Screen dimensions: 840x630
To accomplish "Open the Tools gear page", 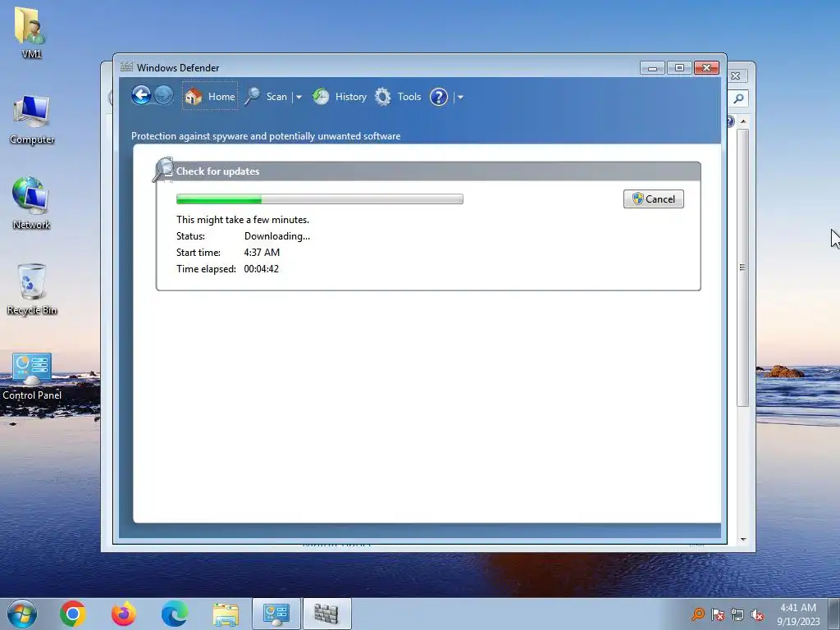I will (398, 97).
